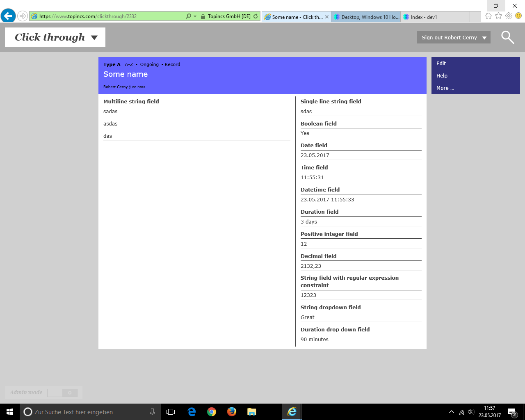
Task: Open File Explorer from the taskbar
Action: 252,412
